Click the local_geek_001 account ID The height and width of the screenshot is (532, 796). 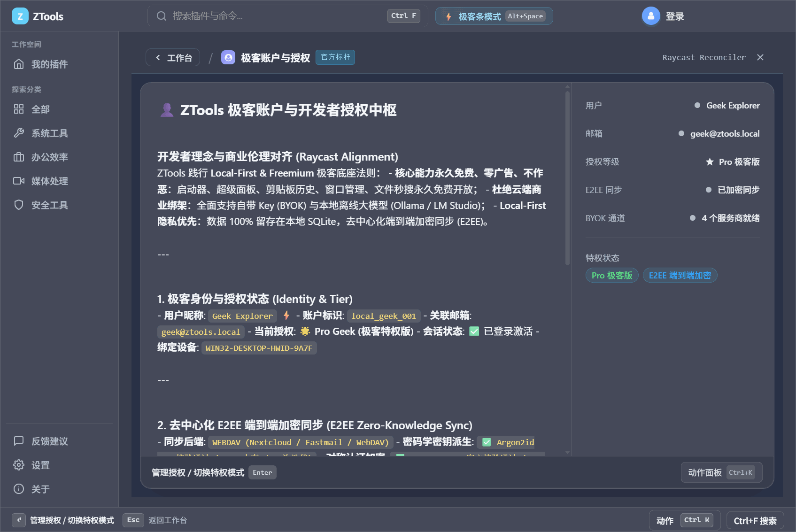384,316
